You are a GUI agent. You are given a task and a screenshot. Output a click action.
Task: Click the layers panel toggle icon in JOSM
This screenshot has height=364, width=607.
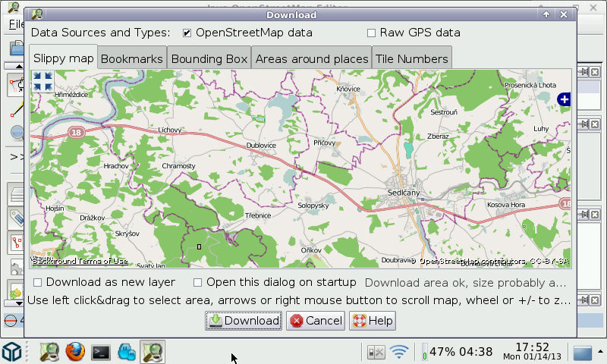click(x=16, y=195)
